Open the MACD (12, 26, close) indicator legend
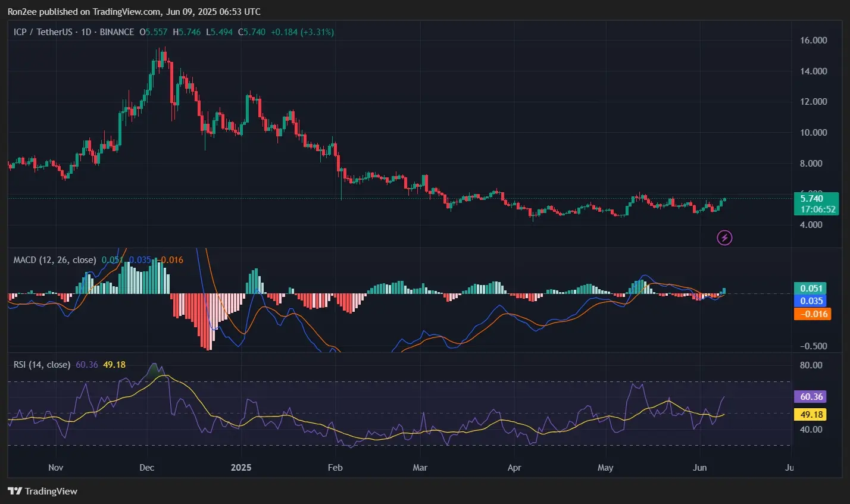Image resolution: width=850 pixels, height=504 pixels. [55, 260]
